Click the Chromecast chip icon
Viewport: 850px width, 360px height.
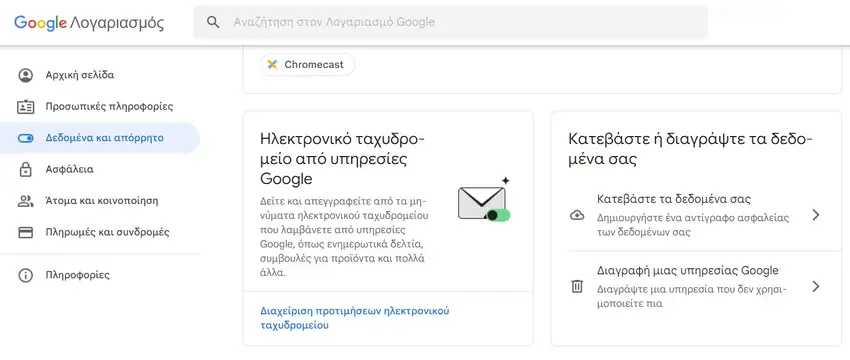(273, 65)
